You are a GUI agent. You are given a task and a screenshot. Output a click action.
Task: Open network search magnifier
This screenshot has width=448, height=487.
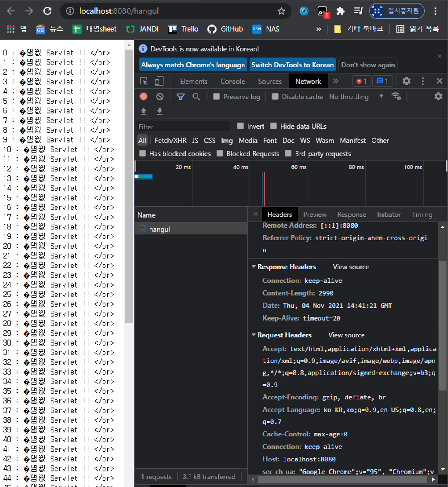196,97
